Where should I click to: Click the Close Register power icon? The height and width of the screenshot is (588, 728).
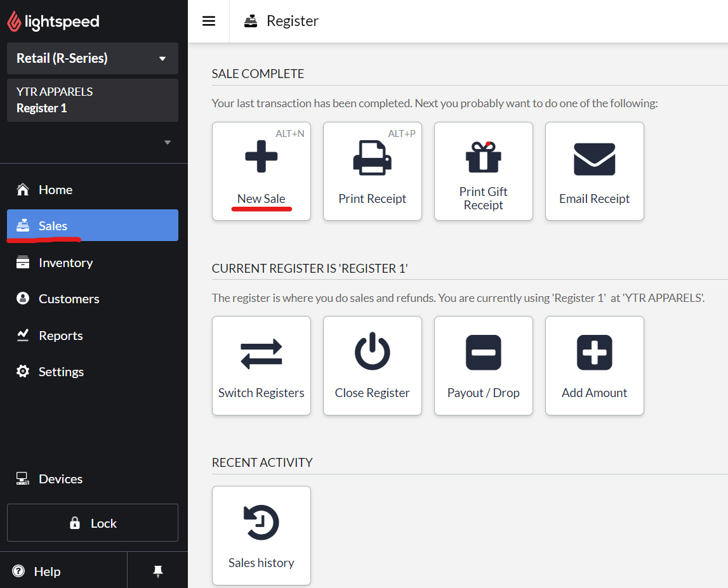(x=372, y=351)
